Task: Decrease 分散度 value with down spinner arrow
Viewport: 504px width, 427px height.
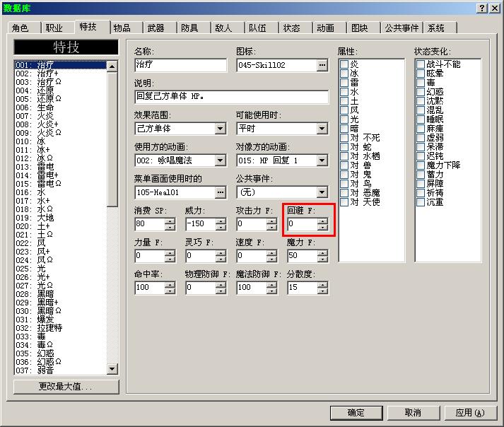Action: click(x=322, y=291)
